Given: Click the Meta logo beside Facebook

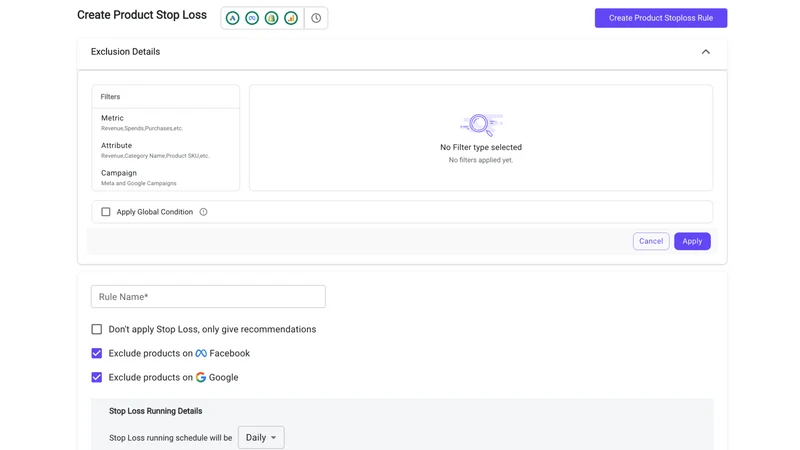Looking at the screenshot, I should point(201,353).
